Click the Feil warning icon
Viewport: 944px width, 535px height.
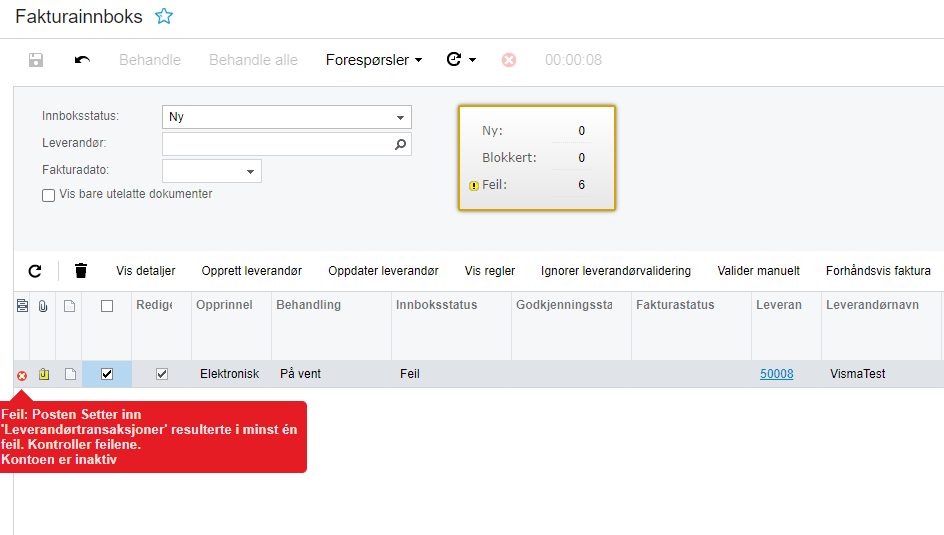pos(474,185)
